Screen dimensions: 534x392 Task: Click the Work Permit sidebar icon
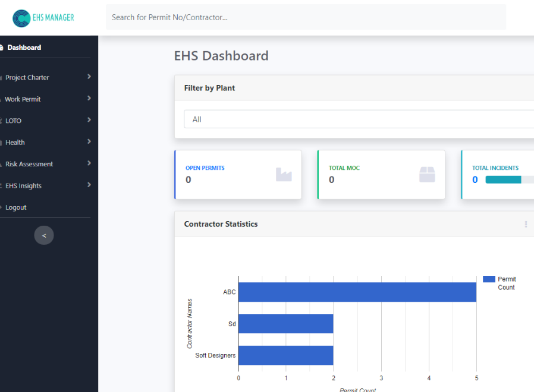2,99
